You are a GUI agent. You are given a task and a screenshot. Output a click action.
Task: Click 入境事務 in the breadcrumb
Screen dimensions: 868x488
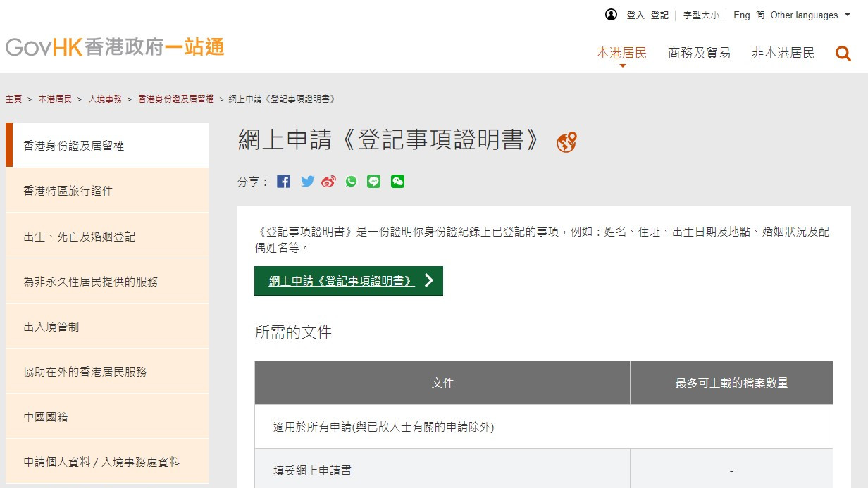point(105,99)
